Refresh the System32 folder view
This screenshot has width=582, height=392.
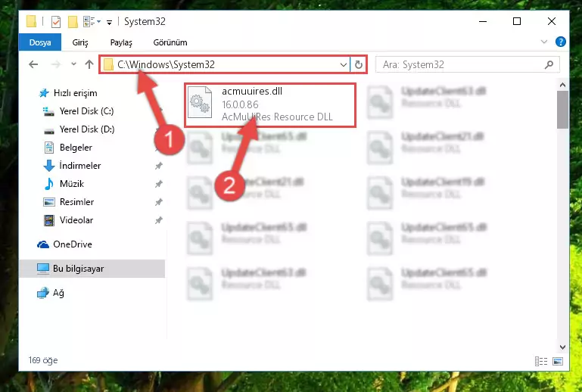click(359, 65)
